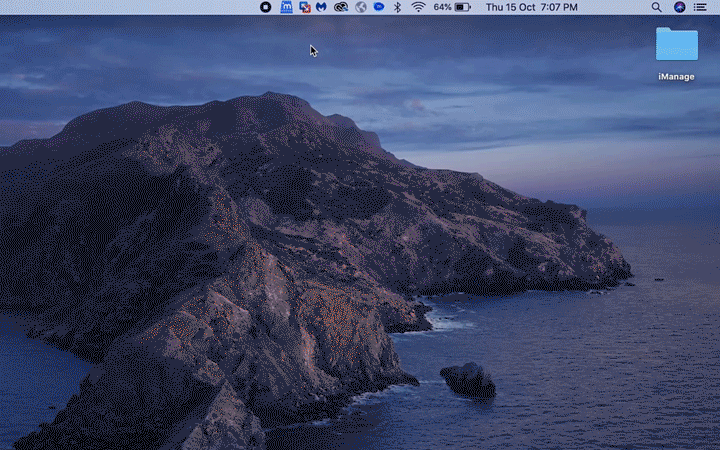The image size is (720, 450).
Task: Open the battery icon status menu
Action: coord(463,7)
